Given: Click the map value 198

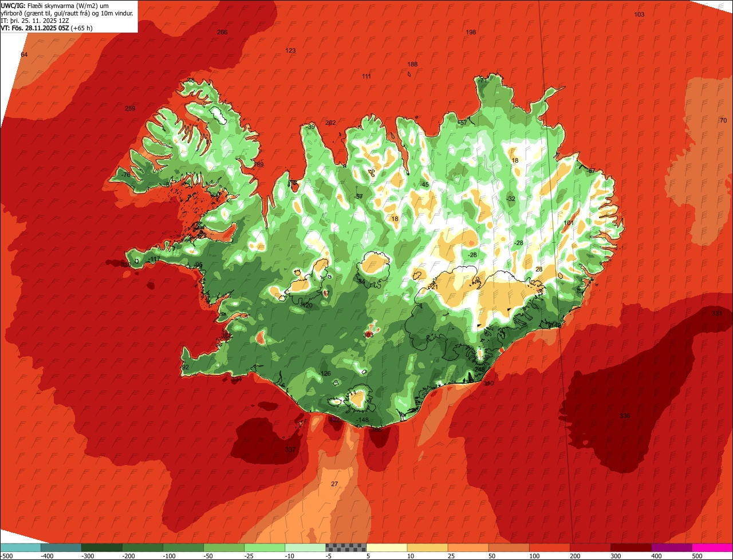Looking at the screenshot, I should click(x=471, y=32).
